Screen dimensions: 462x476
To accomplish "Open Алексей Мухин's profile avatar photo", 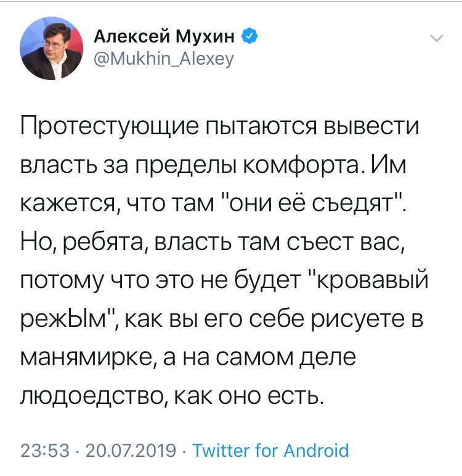I will tap(51, 48).
